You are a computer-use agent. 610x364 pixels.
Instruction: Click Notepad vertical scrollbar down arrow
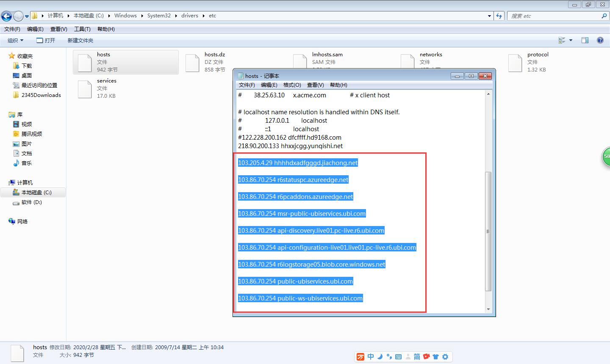(x=488, y=309)
